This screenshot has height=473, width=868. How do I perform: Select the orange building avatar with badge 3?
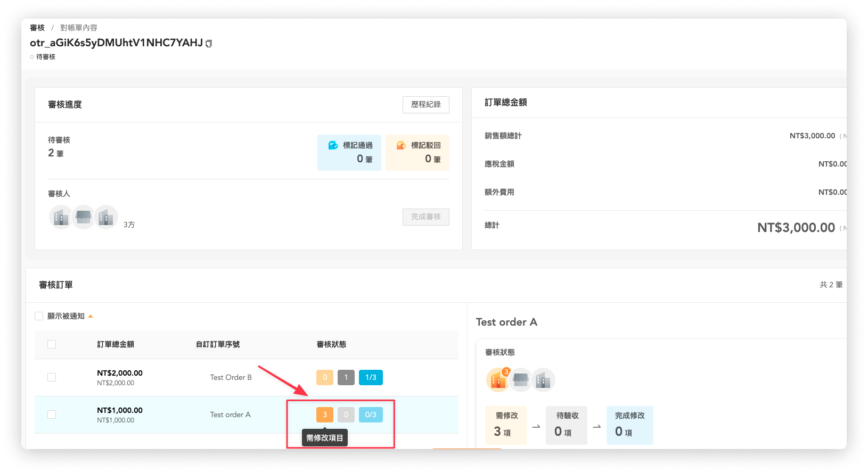click(x=498, y=380)
